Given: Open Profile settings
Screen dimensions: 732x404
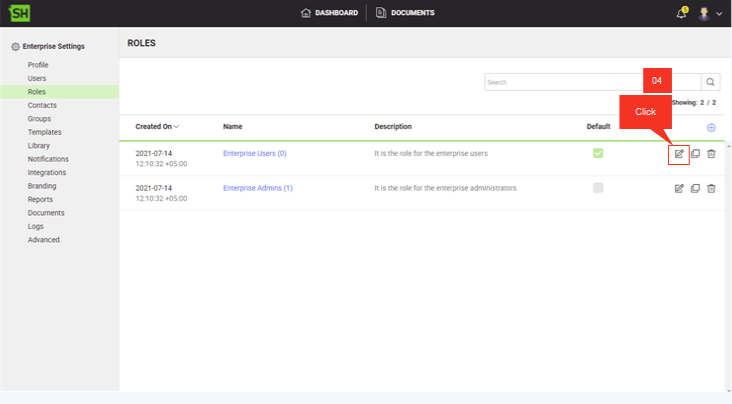Looking at the screenshot, I should (38, 65).
